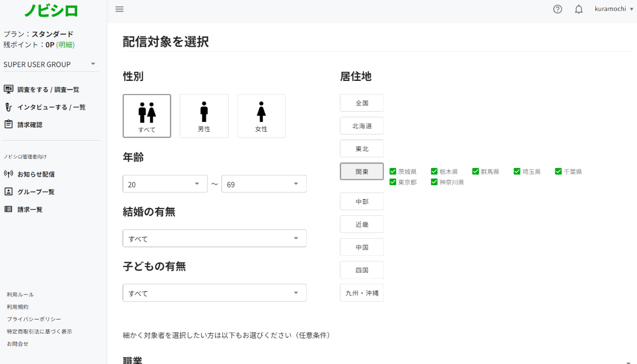637x364 pixels.
Task: Toggle the 神奈川県 checkbox
Action: [435, 182]
